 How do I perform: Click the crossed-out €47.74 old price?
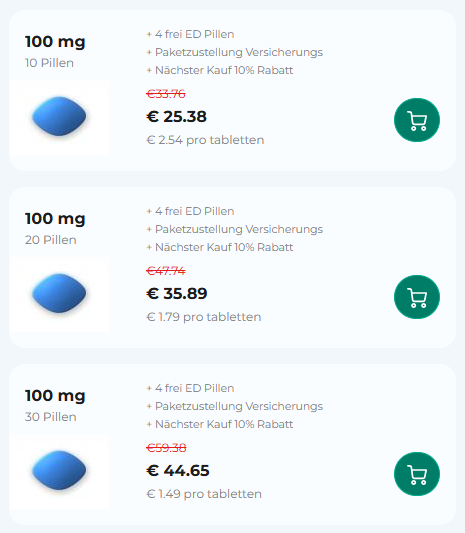pos(166,271)
